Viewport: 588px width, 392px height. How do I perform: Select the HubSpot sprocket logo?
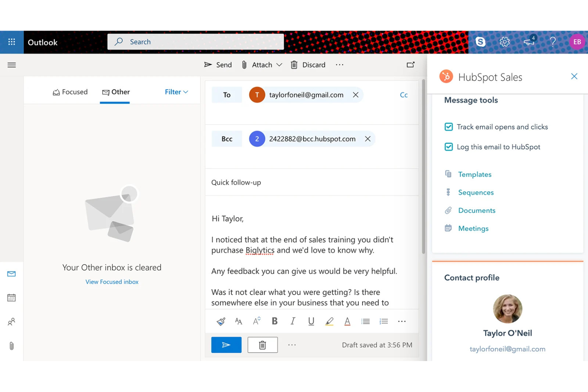446,76
